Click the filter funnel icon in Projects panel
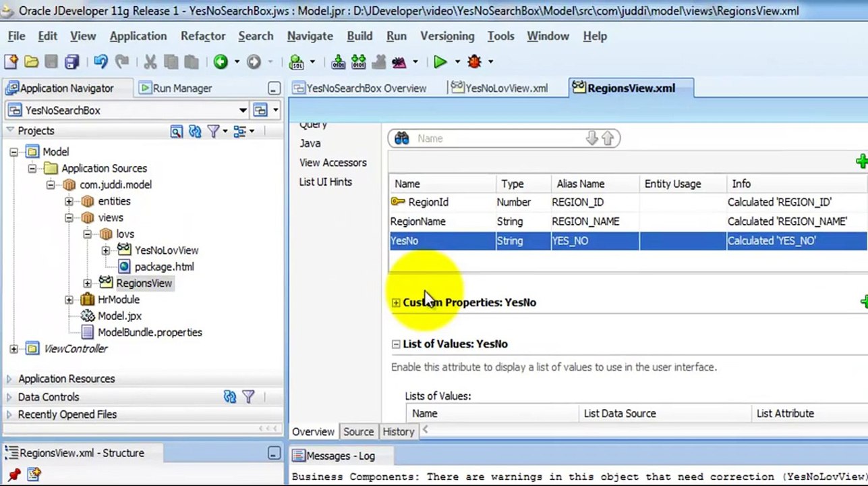This screenshot has height=486, width=868. 213,132
